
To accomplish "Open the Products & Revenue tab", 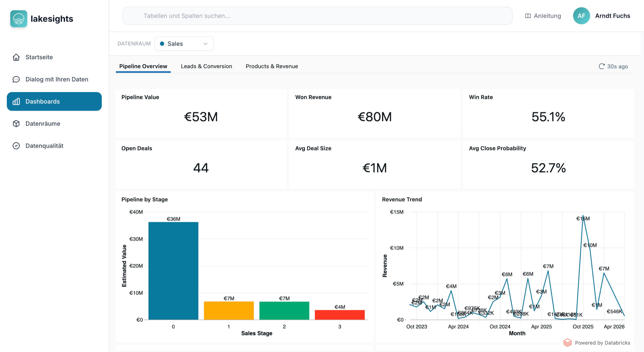I will [x=271, y=66].
